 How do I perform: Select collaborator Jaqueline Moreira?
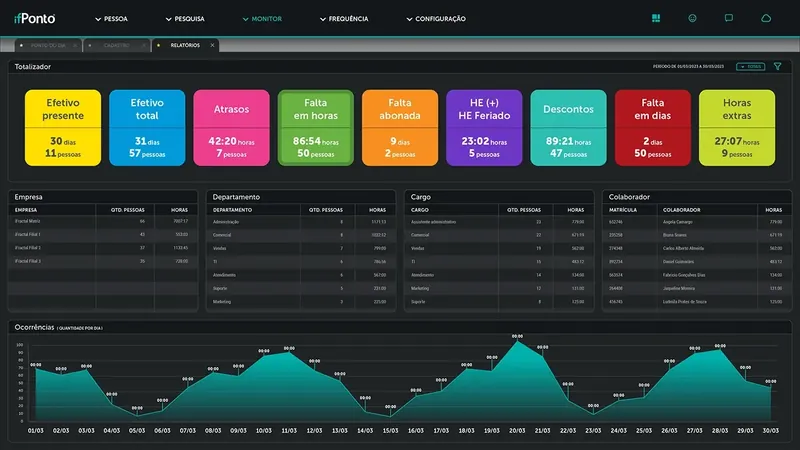coord(697,288)
